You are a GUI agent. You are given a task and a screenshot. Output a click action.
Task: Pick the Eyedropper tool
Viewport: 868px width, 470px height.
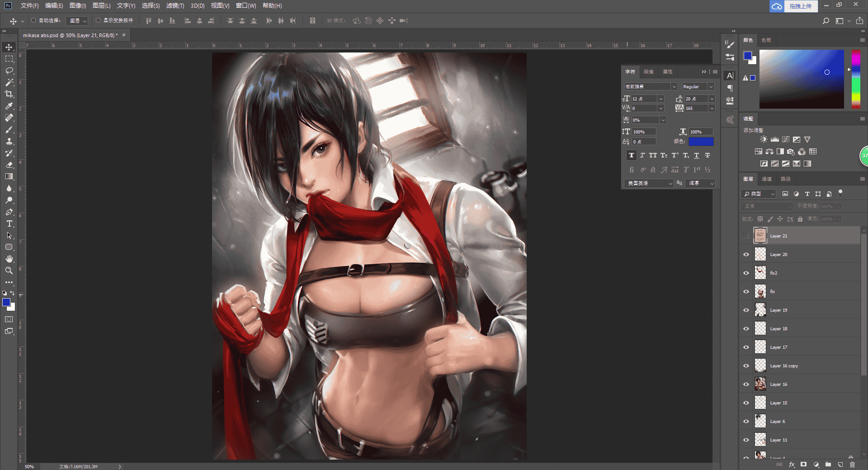point(9,106)
